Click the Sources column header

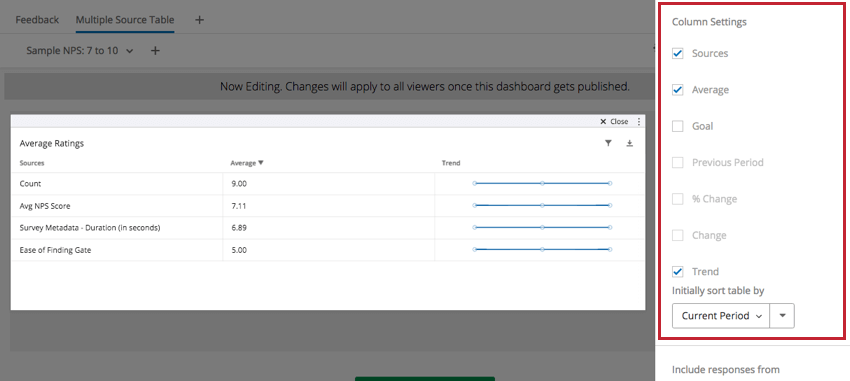coord(32,163)
